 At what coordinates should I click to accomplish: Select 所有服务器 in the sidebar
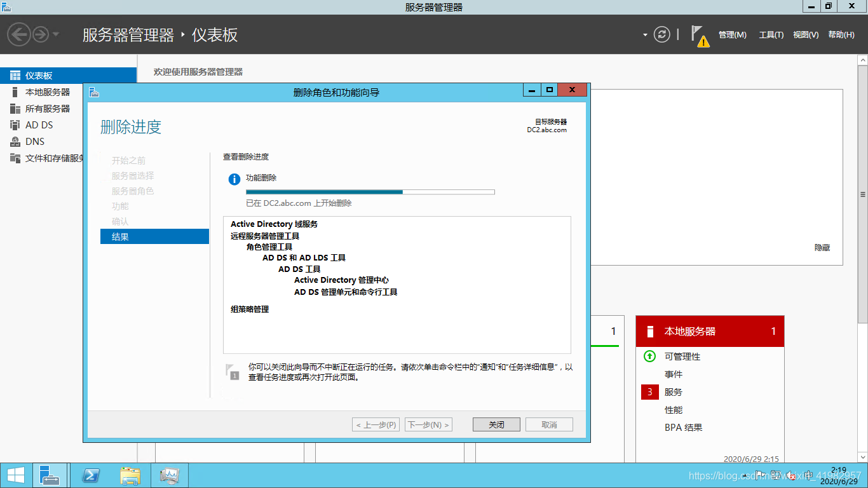coord(48,109)
